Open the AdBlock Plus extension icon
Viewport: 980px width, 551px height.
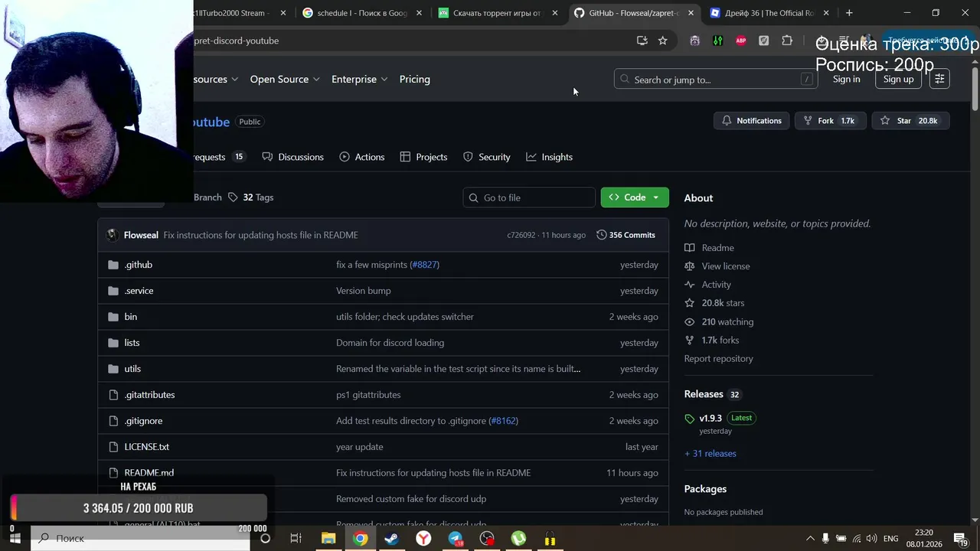(740, 41)
